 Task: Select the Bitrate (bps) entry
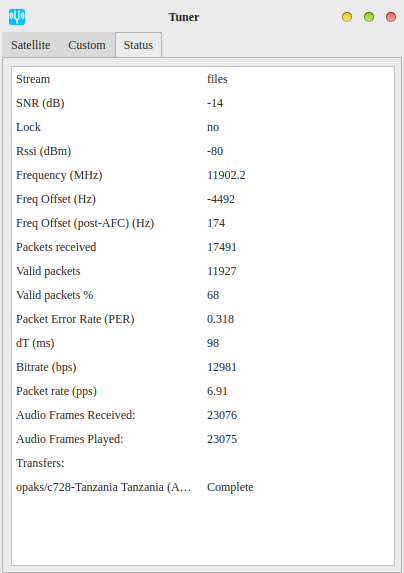pyautogui.click(x=203, y=367)
